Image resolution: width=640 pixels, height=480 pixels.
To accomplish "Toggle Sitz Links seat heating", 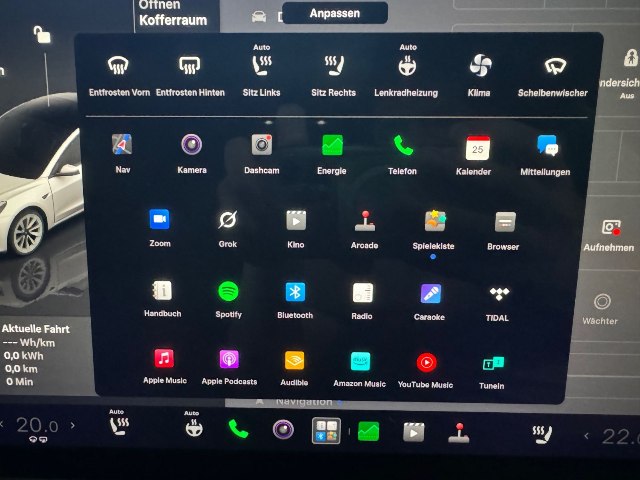I will tap(261, 65).
